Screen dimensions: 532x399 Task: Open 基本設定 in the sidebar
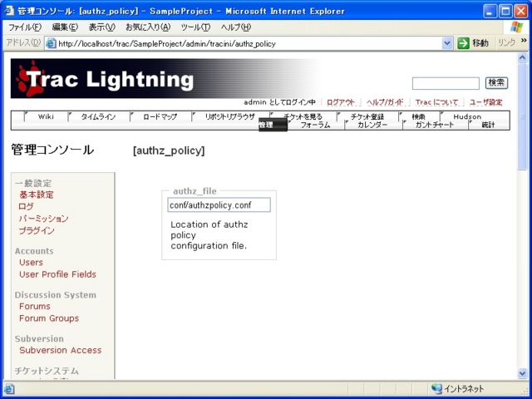pos(37,195)
